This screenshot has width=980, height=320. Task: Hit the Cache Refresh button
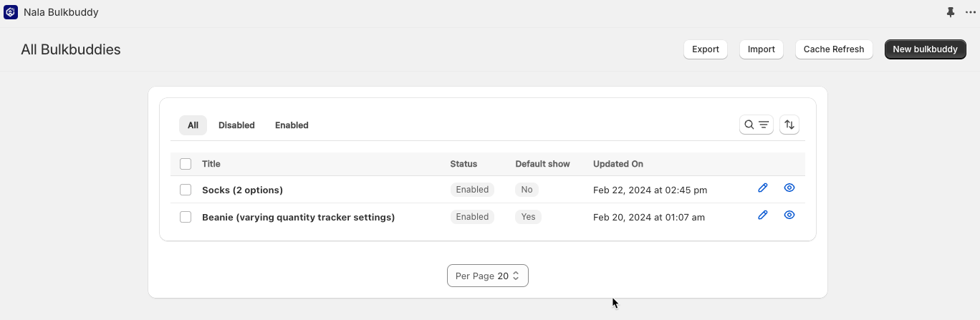click(x=833, y=49)
